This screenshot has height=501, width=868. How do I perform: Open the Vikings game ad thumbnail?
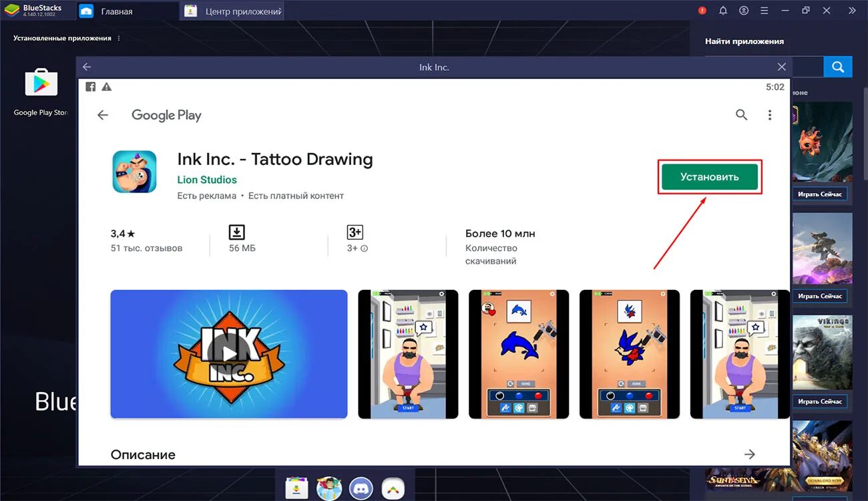tap(823, 353)
